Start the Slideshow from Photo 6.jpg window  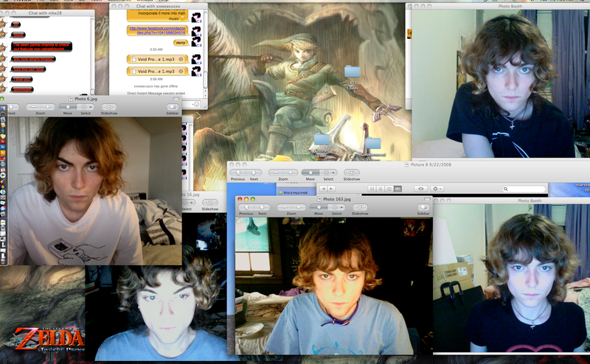pos(108,107)
